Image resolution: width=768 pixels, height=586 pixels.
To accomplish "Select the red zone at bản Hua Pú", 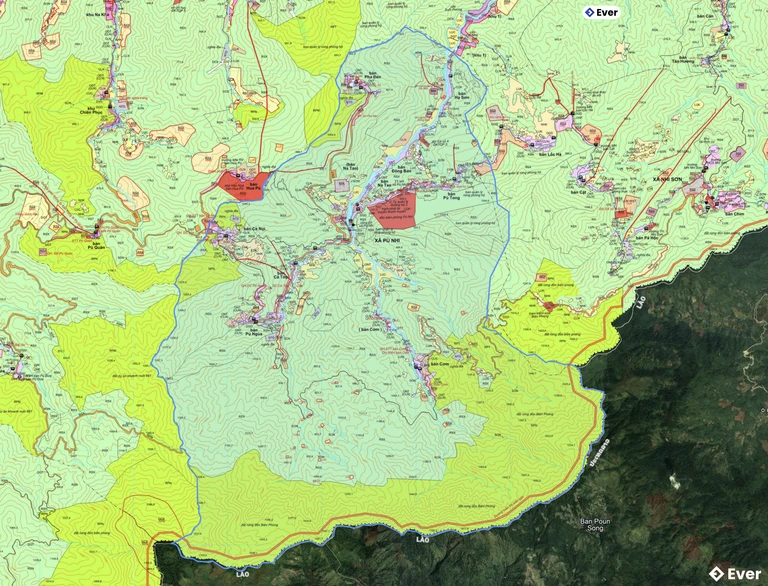I will pos(242,183).
